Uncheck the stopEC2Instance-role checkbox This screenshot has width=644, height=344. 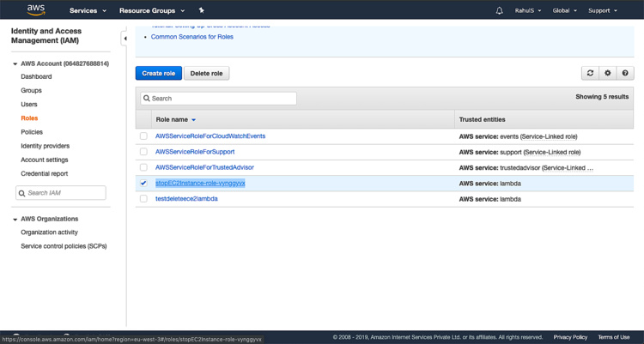coord(143,183)
